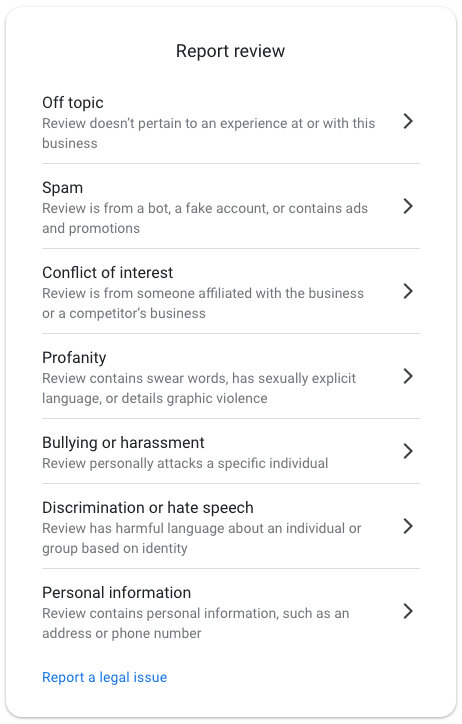Click the chevron on the Profanity row
Viewport: 462px width, 724px height.
point(408,376)
